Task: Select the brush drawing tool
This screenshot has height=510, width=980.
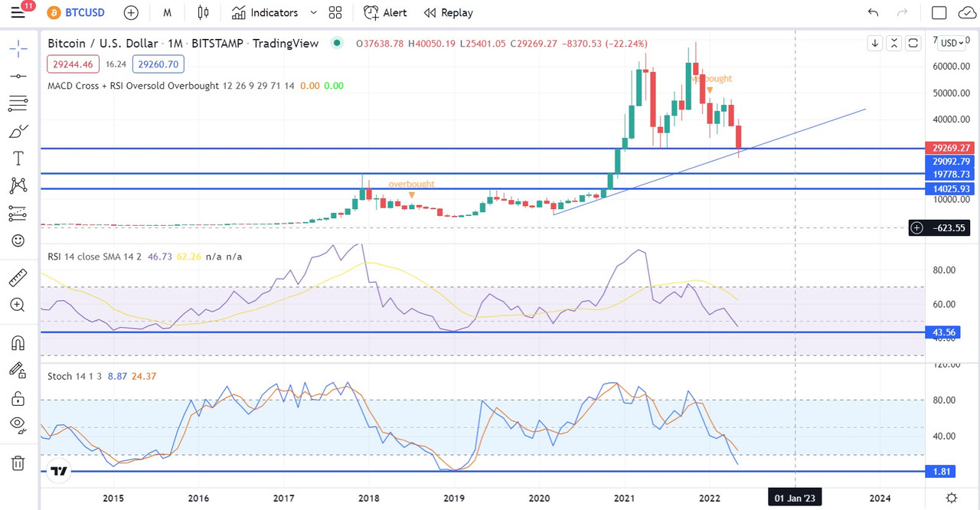Action: [18, 130]
